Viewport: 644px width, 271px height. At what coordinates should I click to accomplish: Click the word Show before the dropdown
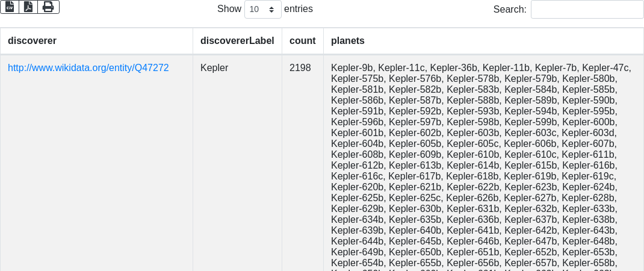[229, 9]
